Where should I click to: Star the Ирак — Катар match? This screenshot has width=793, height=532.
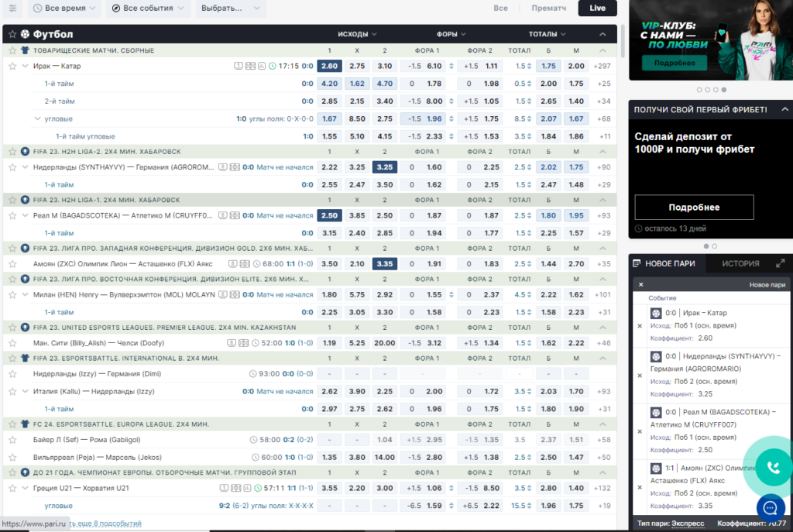click(12, 67)
